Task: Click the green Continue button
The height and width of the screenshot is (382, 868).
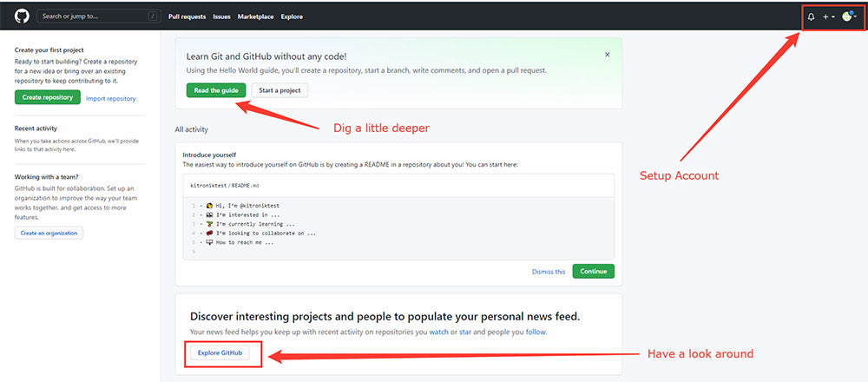Action: [x=594, y=271]
